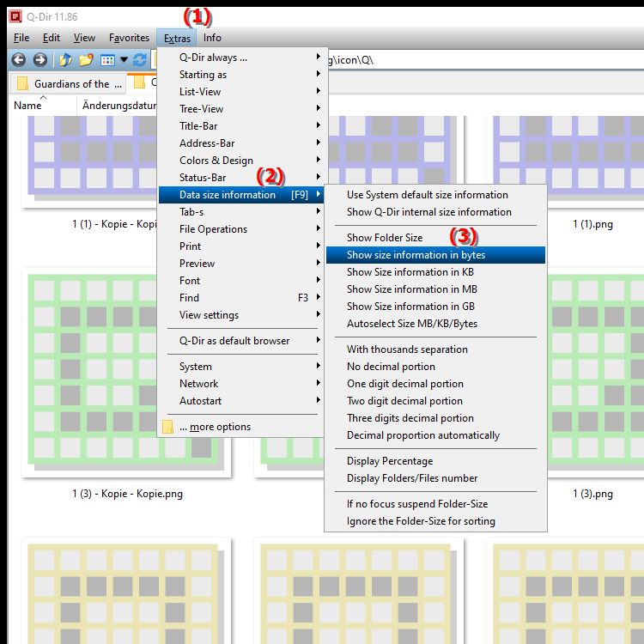Toggle Display Folders/Files number
Viewport: 644px width, 644px height.
coord(435,478)
